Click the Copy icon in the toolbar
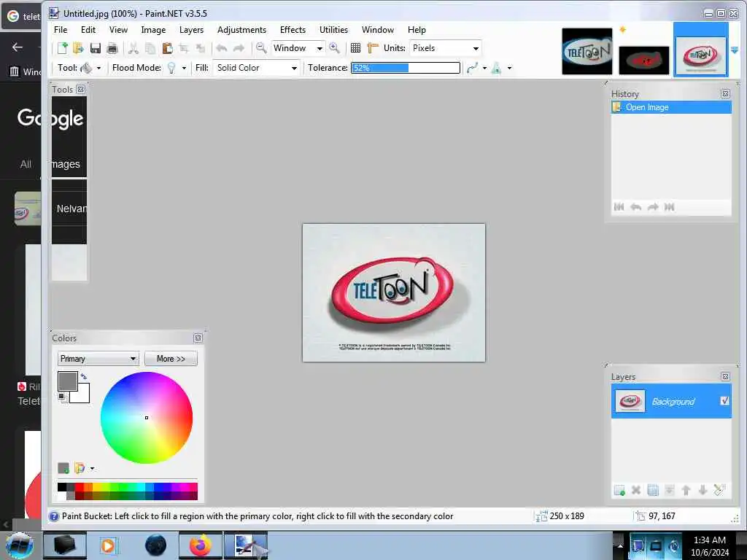Image resolution: width=747 pixels, height=560 pixels. [150, 48]
